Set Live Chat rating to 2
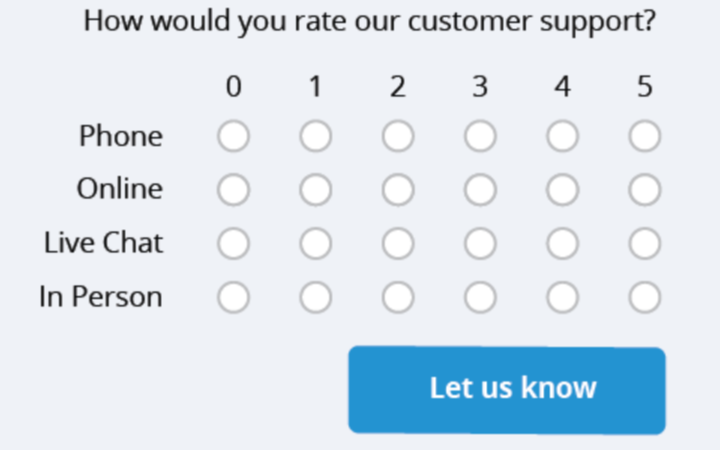The image size is (720, 450). [398, 243]
